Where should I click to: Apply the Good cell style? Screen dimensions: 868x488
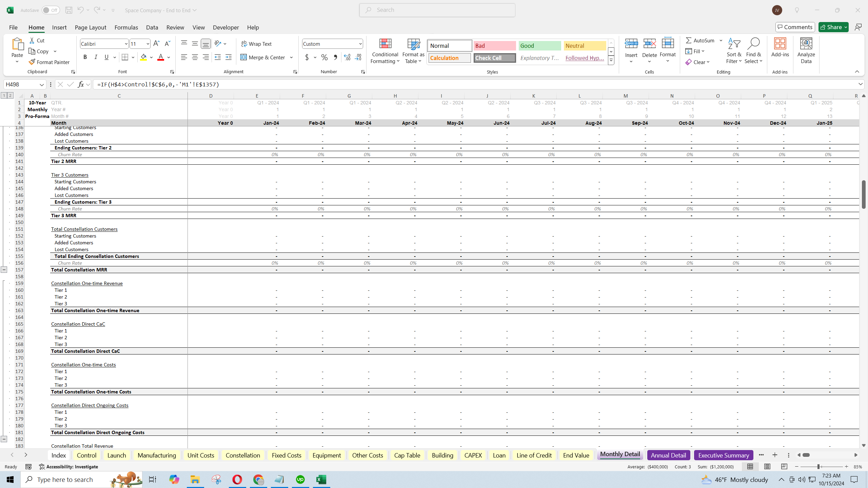pyautogui.click(x=540, y=46)
